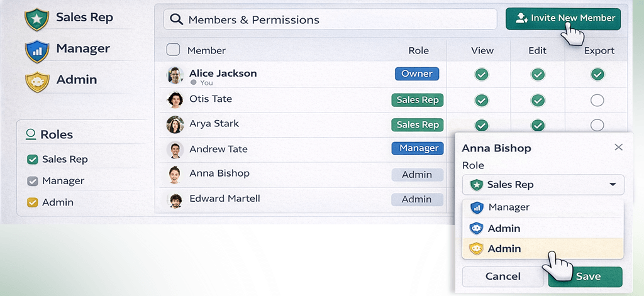
Task: Click the blue Admin shield icon in dropdown
Action: click(476, 228)
